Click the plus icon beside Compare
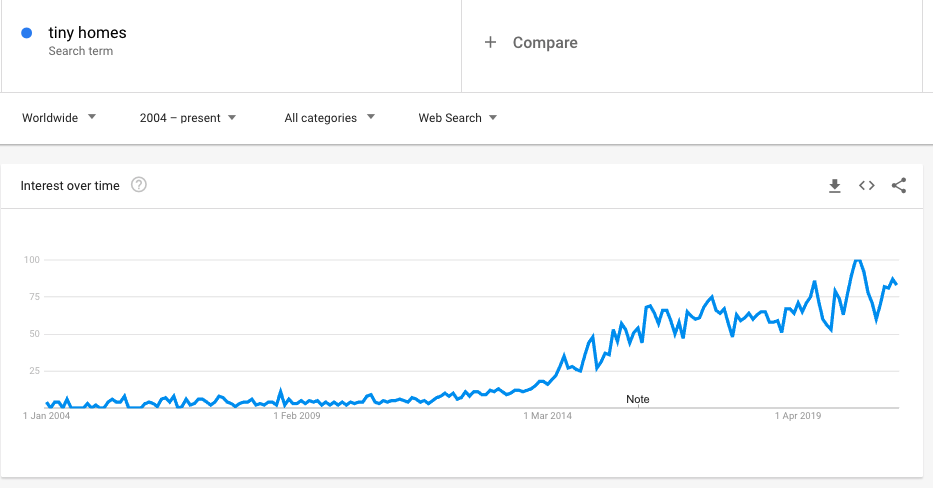Screen dimensions: 933x488 click(490, 42)
